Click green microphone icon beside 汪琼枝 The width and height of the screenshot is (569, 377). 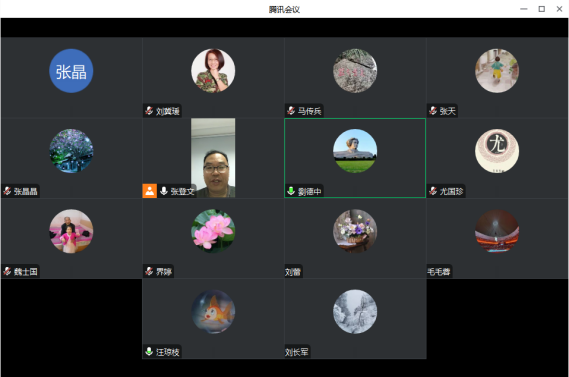coord(149,351)
